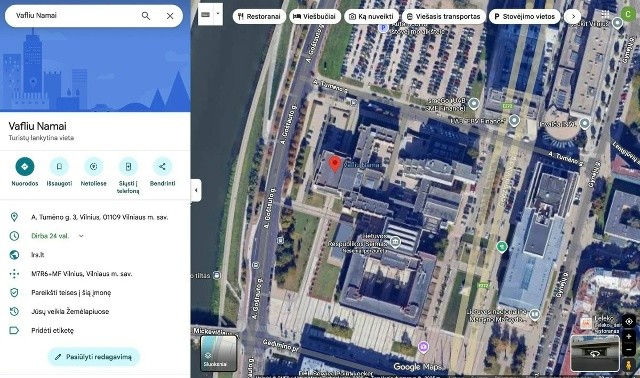Screen dimensions: 640x378
Task: Open the Street View thumbnail preview
Action: click(x=595, y=353)
